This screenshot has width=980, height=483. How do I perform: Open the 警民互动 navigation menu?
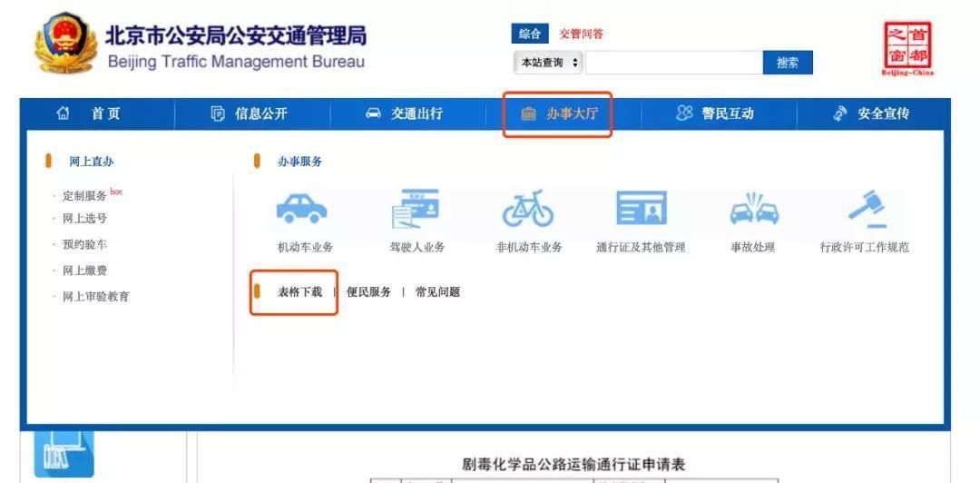coord(728,113)
